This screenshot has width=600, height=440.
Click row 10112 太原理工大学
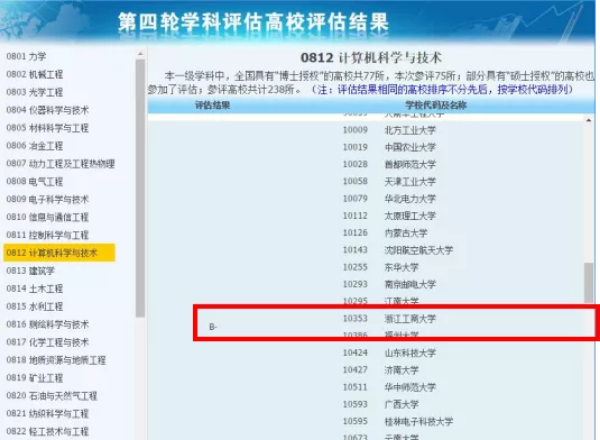tap(389, 216)
